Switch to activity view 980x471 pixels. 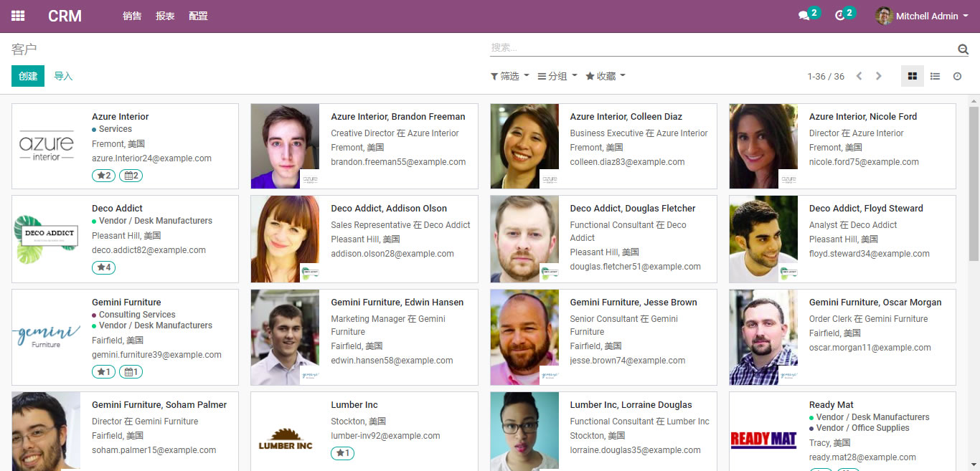[957, 76]
